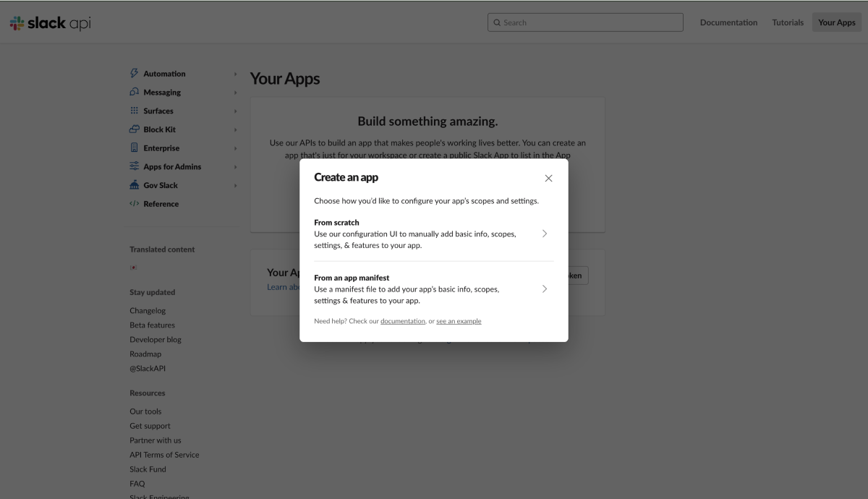
Task: Open the see an example link
Action: tap(459, 320)
